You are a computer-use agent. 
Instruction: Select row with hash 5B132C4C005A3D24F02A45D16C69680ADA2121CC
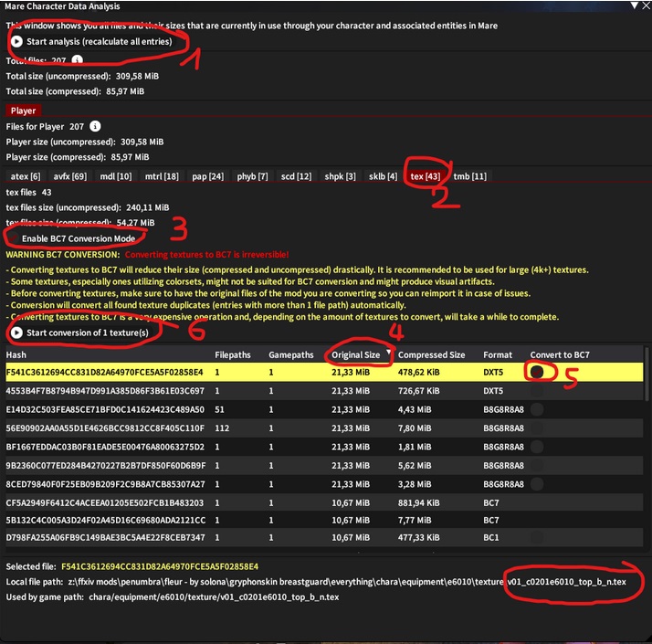pos(324,520)
